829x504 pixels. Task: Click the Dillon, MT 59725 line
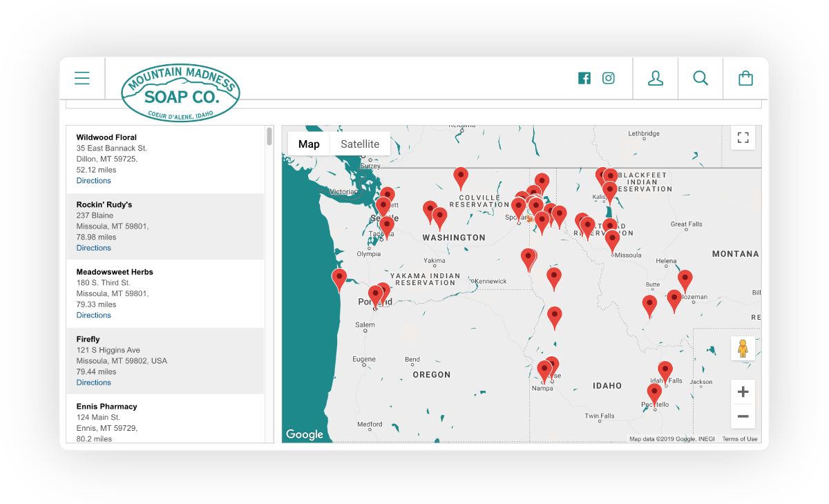tap(107, 159)
